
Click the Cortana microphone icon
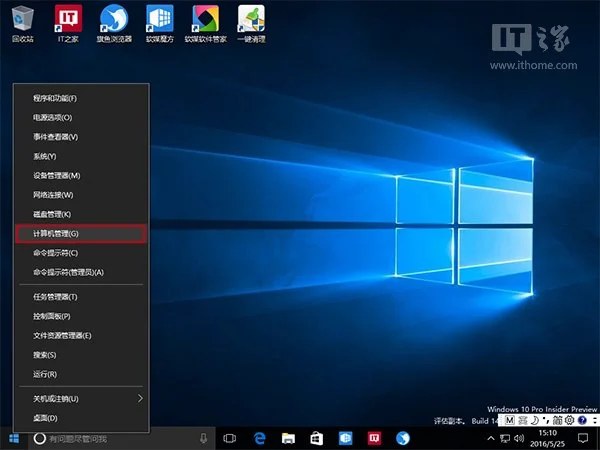tap(203, 438)
